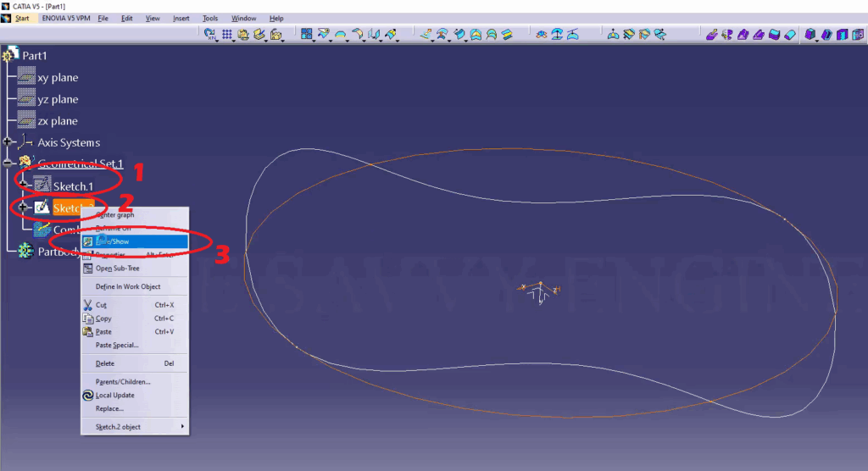Click the purple point-grid toolbar icon

[x=226, y=35]
